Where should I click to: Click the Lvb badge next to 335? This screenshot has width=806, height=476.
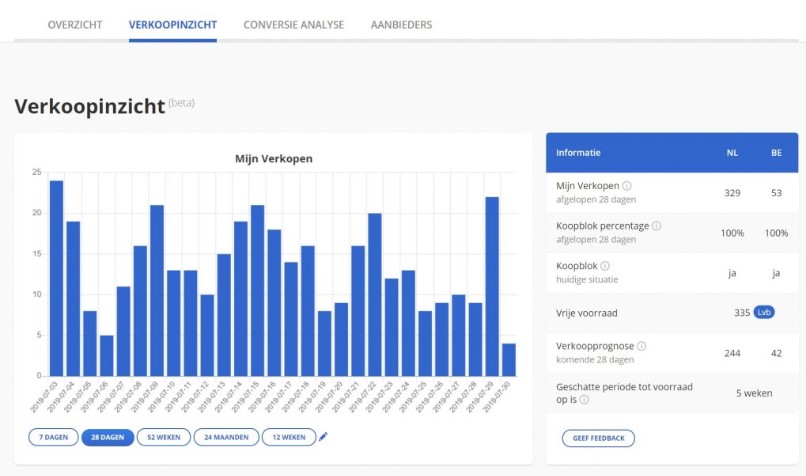[x=765, y=313]
